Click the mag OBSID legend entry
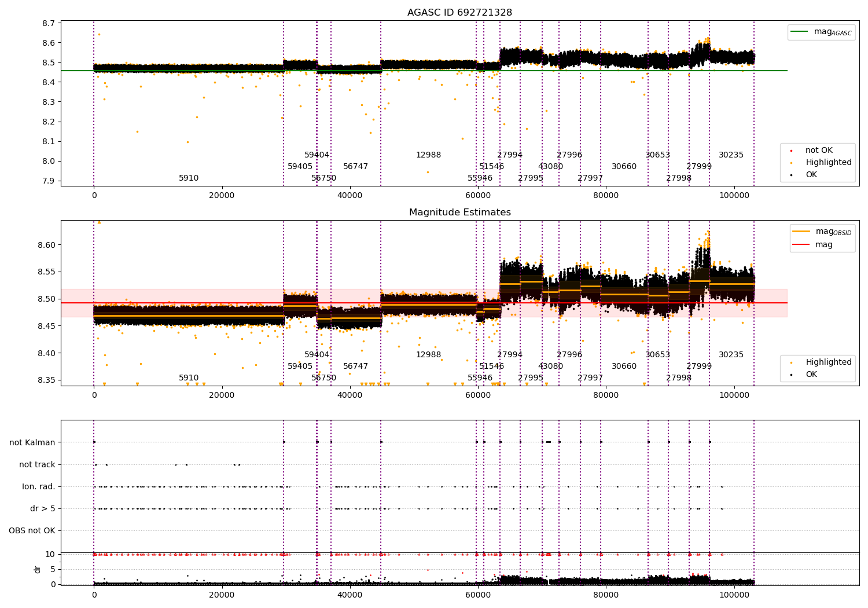The width and height of the screenshot is (868, 608). click(x=822, y=232)
